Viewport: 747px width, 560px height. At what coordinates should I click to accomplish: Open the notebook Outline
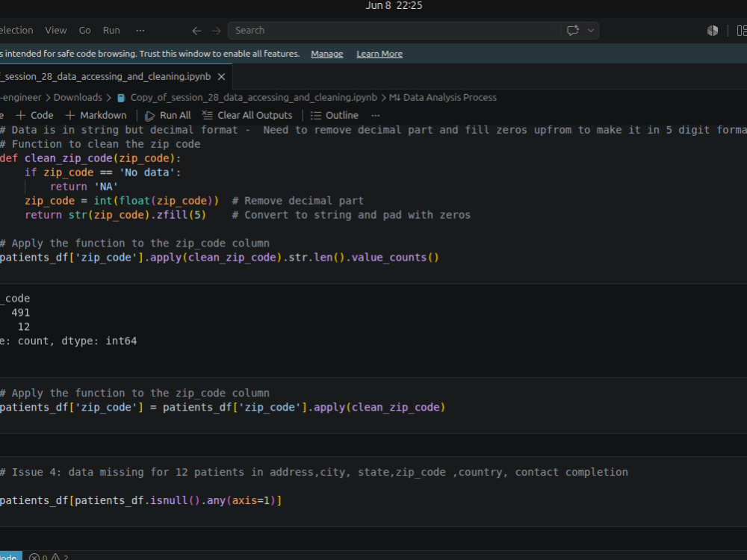tap(335, 115)
